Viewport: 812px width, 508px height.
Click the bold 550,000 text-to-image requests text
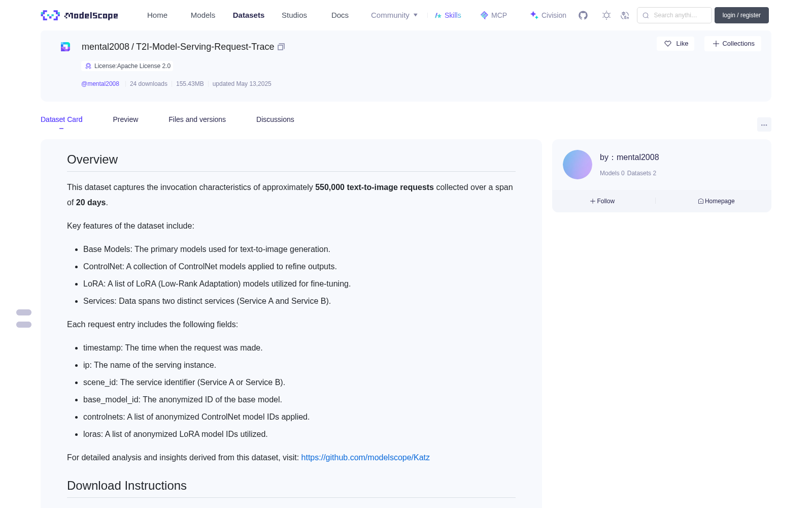(375, 187)
